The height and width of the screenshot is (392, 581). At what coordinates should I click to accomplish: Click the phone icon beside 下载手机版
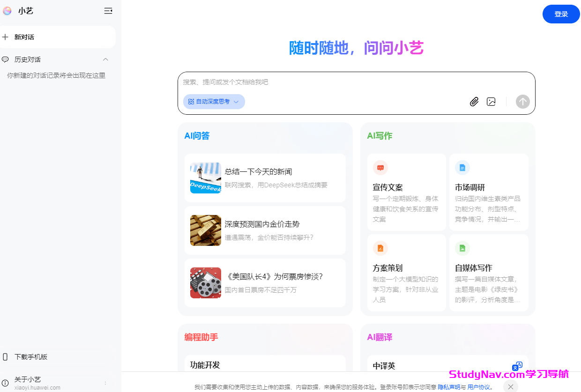[5, 356]
